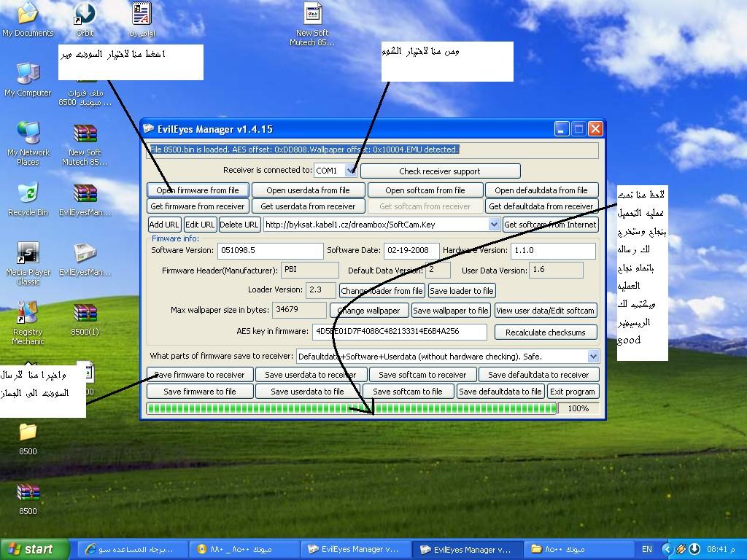The width and height of the screenshot is (747, 560).
Task: Click the Software Date field
Action: [411, 251]
